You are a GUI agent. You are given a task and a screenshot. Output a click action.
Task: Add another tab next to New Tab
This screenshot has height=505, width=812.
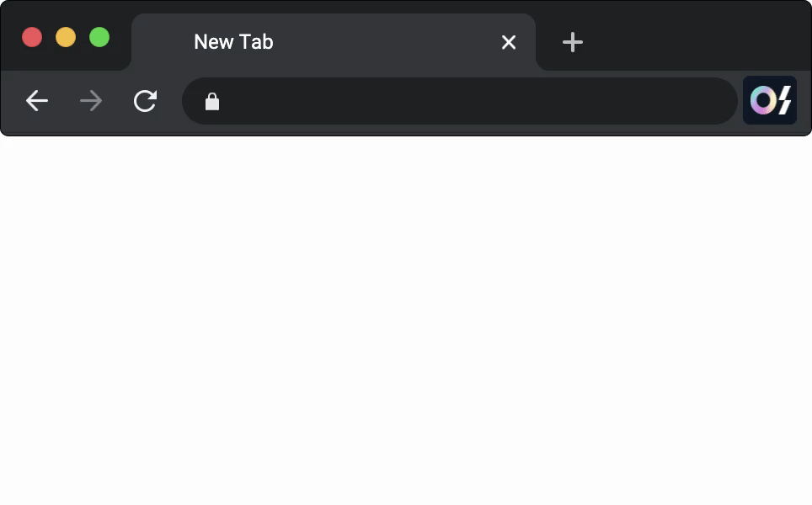pyautogui.click(x=573, y=42)
